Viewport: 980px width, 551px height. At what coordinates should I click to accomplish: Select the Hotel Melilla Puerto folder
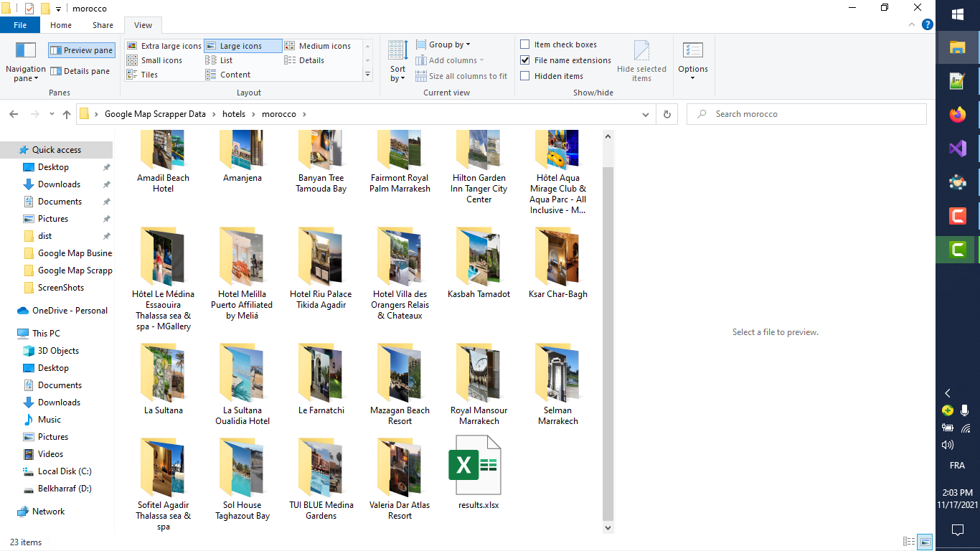(x=242, y=274)
